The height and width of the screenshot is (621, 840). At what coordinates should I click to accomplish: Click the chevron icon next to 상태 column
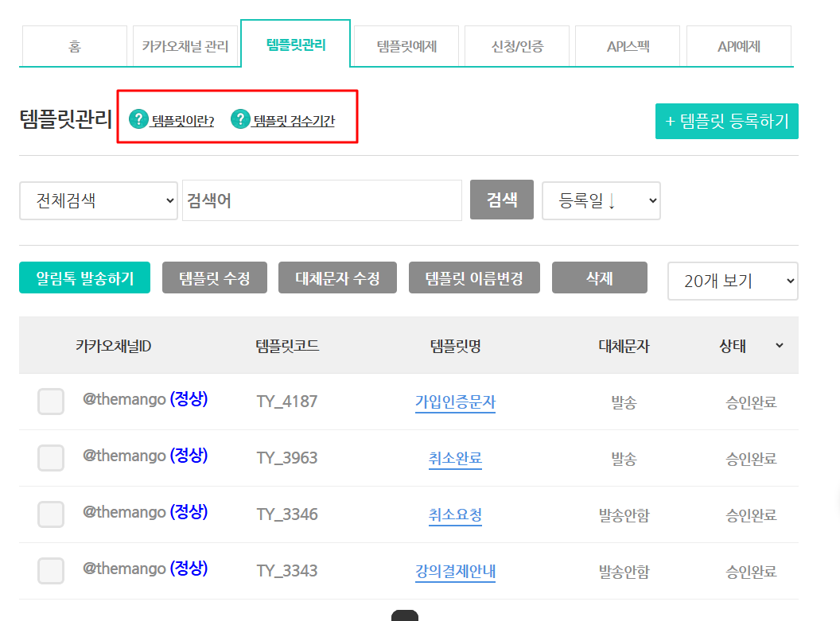coord(780,345)
